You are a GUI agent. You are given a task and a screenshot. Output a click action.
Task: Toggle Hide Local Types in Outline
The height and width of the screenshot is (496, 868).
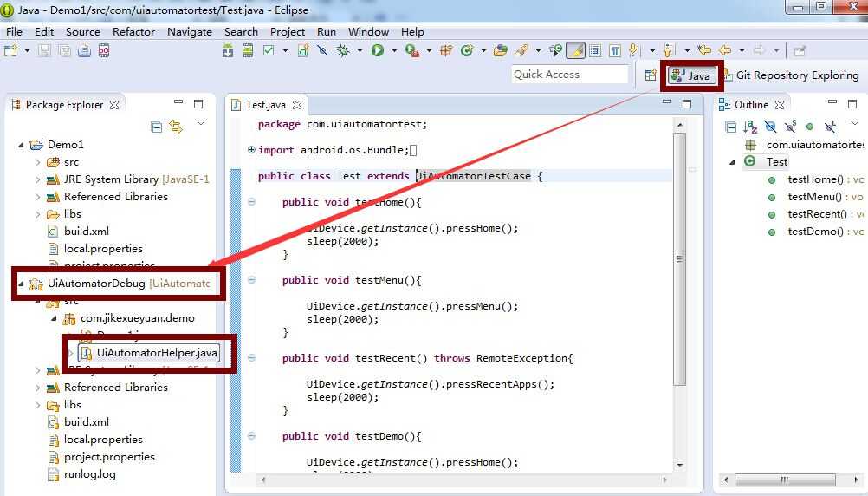point(830,127)
